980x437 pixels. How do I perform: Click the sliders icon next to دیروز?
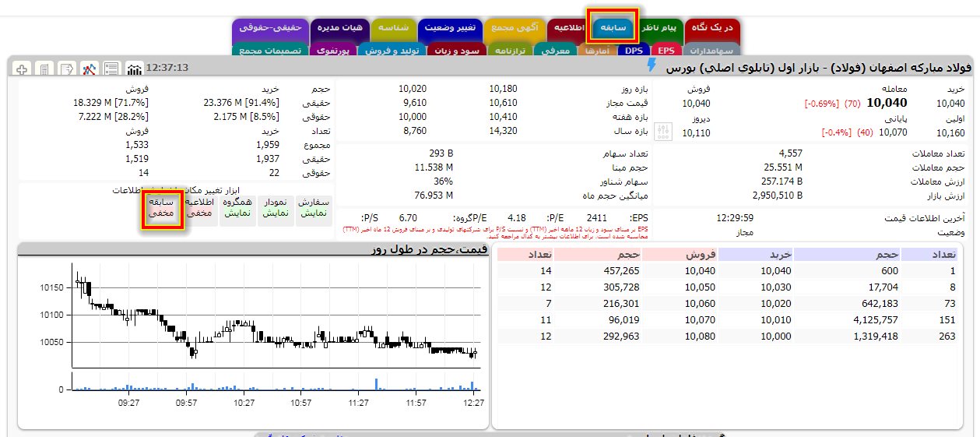[663, 132]
